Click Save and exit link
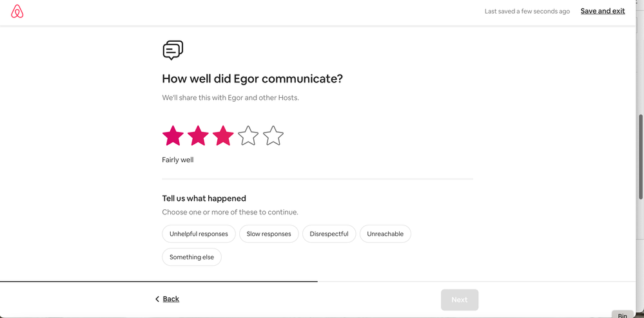The image size is (644, 318). coord(603,11)
